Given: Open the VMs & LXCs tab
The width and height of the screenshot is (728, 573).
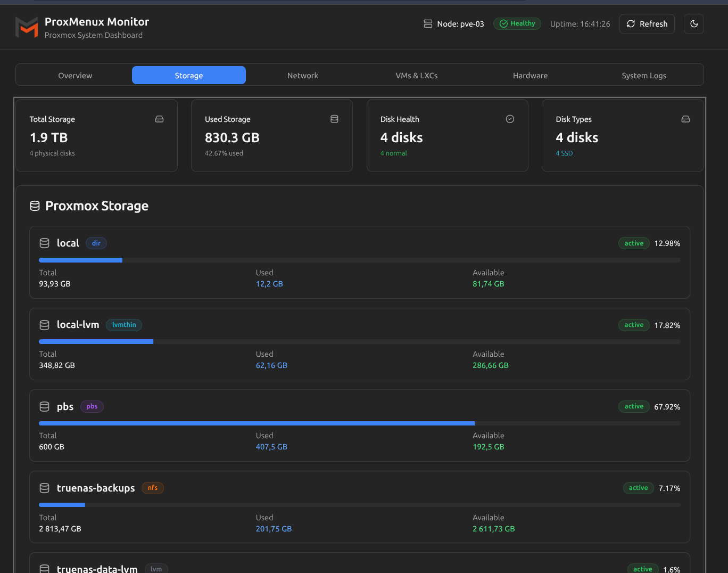Looking at the screenshot, I should point(416,76).
